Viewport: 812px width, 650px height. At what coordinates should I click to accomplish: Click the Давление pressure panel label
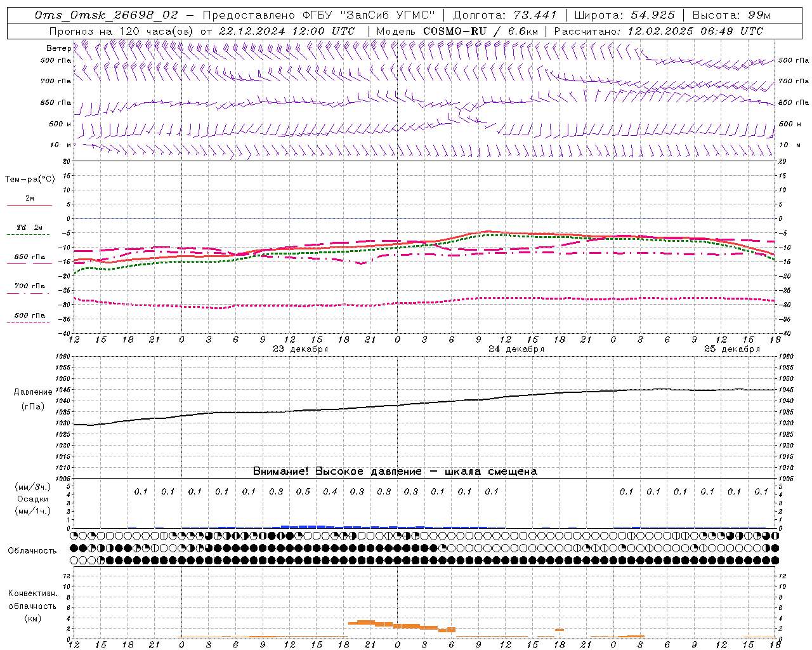tap(33, 392)
